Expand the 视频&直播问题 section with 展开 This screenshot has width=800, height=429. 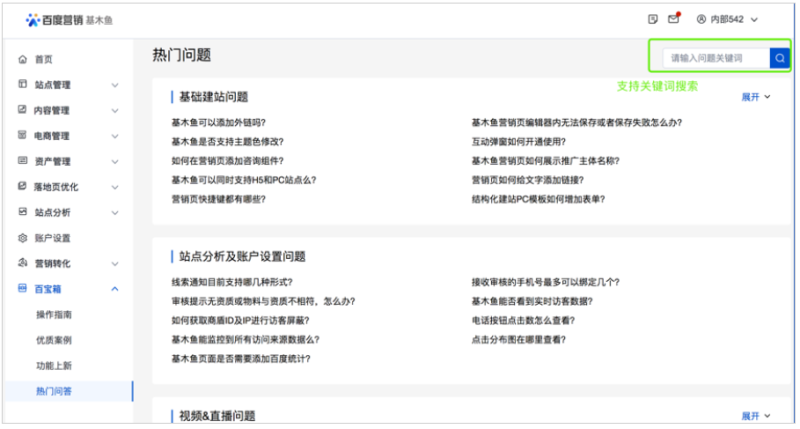click(x=755, y=415)
